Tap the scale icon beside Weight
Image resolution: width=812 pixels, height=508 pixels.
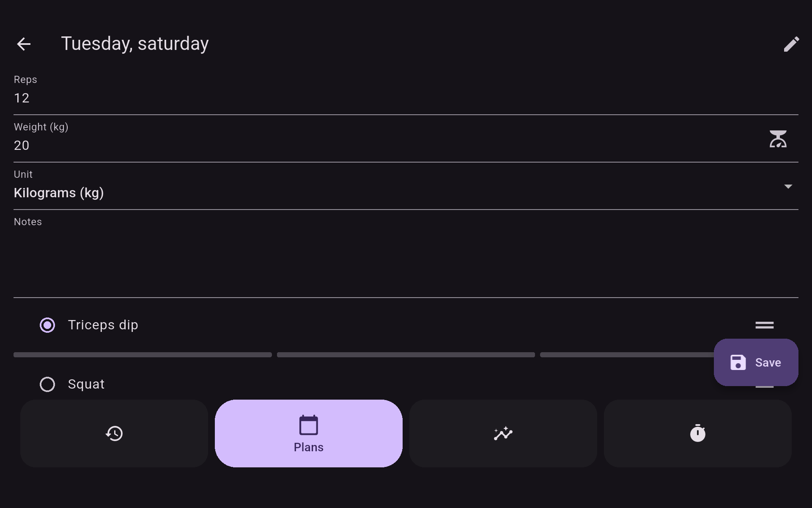point(778,139)
